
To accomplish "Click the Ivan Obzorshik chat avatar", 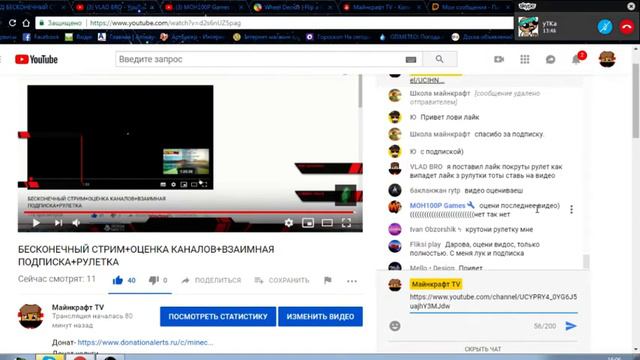I will [x=395, y=229].
